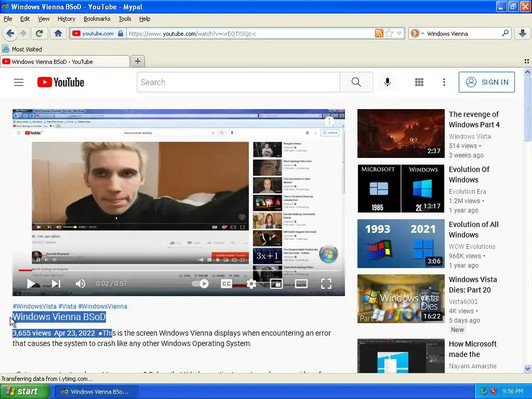
Task: Open the Evolution of All Windows thumbnail
Action: pyautogui.click(x=401, y=244)
